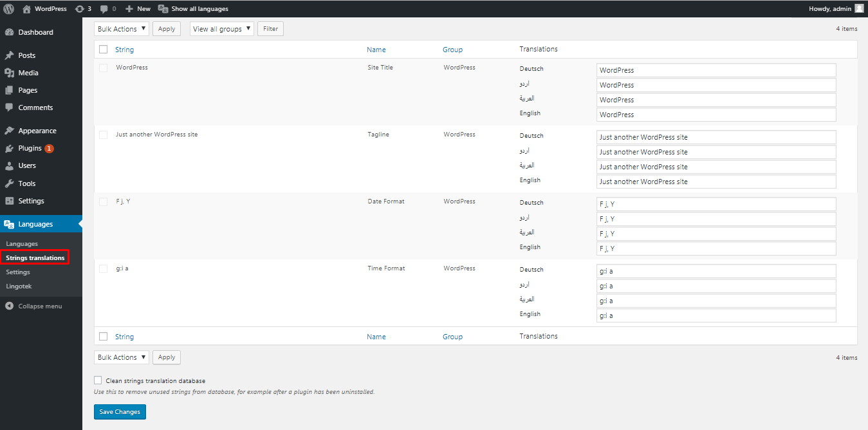Click the Dashboard gauge icon

pos(9,32)
